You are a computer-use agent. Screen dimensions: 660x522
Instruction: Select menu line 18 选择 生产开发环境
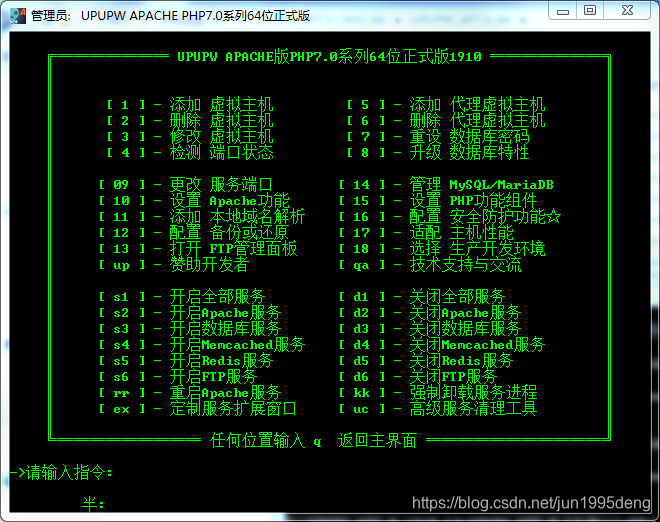(442, 248)
